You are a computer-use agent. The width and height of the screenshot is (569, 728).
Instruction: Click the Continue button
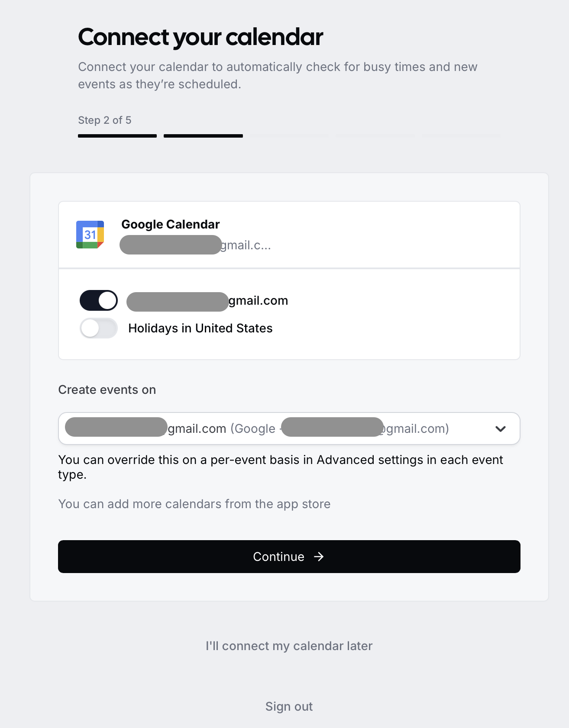click(x=289, y=557)
